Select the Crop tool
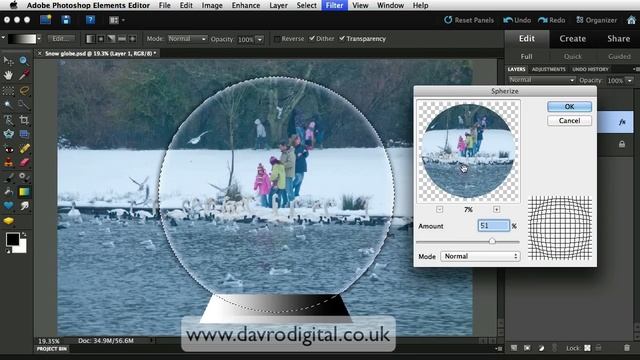640x360 pixels. pos(24,120)
